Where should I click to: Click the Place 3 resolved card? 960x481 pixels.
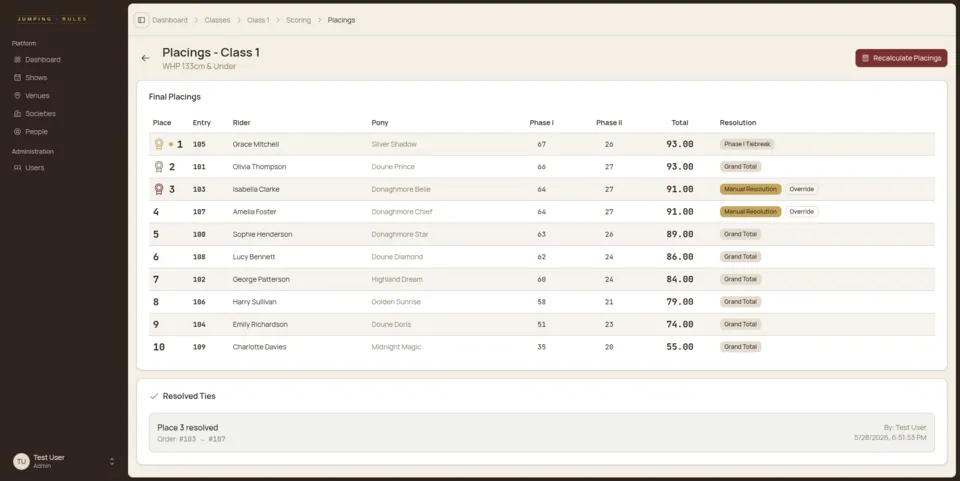542,433
